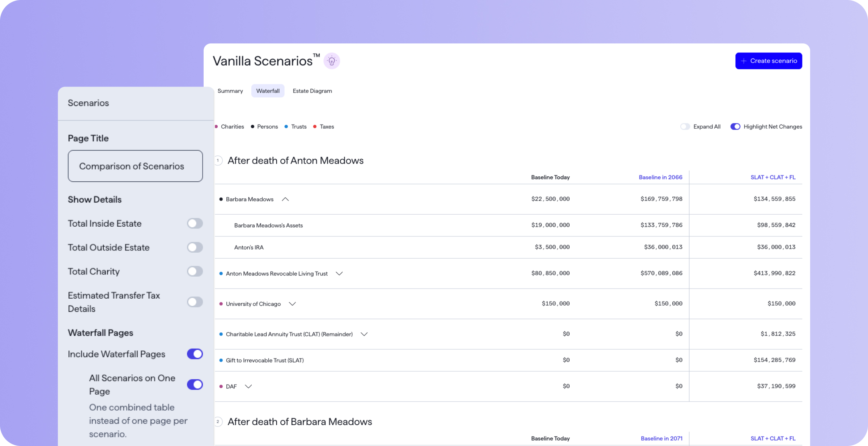Disable Highlight Net Changes toggle
The width and height of the screenshot is (868, 446).
click(735, 127)
